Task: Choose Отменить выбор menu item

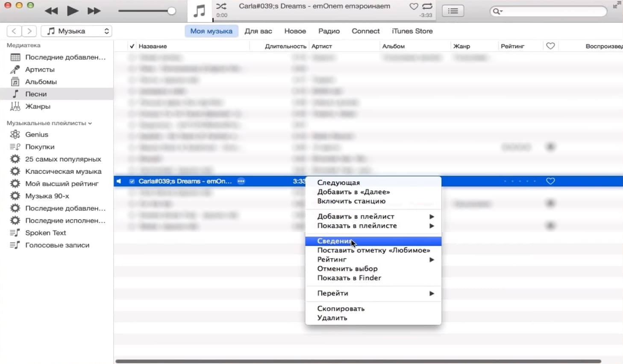Action: click(373, 269)
